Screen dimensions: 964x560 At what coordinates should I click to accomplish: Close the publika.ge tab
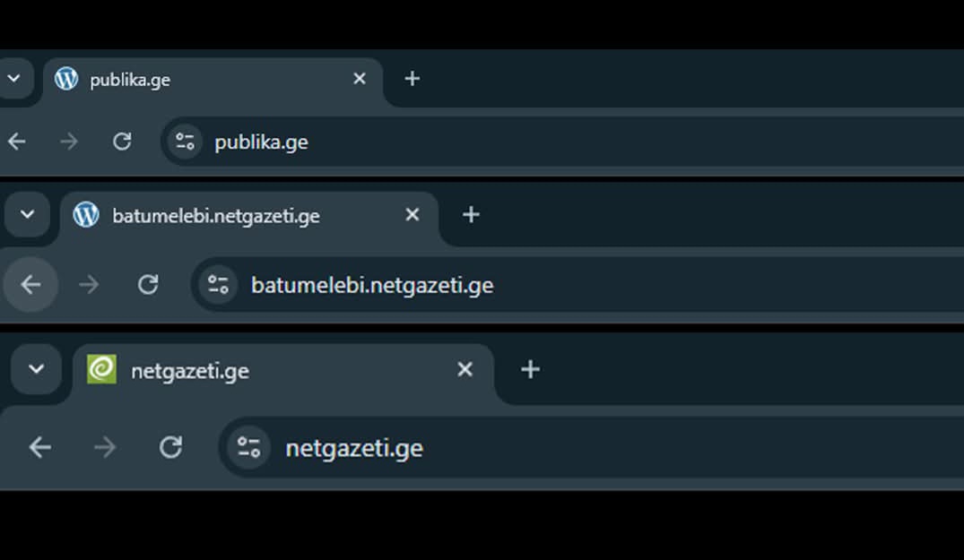click(x=360, y=79)
